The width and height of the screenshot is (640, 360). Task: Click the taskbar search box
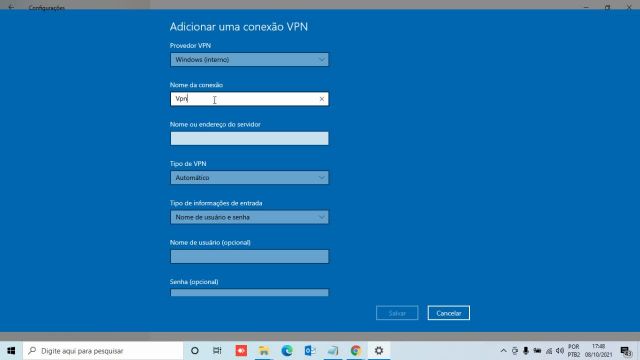tap(103, 351)
